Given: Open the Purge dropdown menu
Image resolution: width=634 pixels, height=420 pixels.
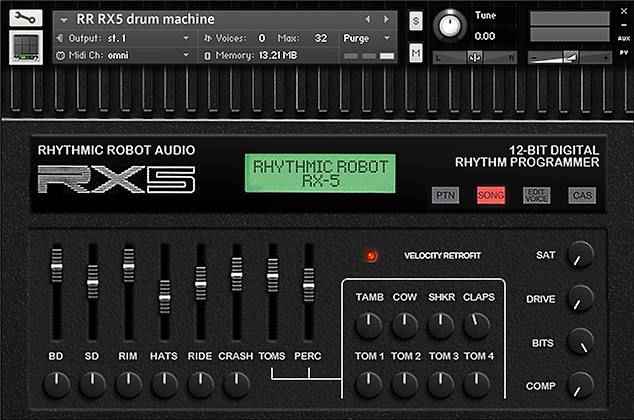Looking at the screenshot, I should (367, 38).
